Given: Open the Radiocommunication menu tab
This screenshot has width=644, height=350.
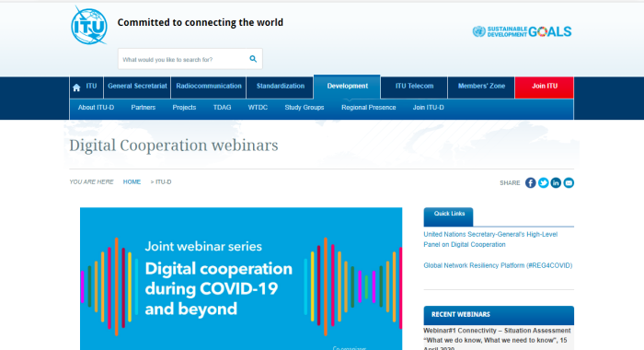Looking at the screenshot, I should point(209,87).
